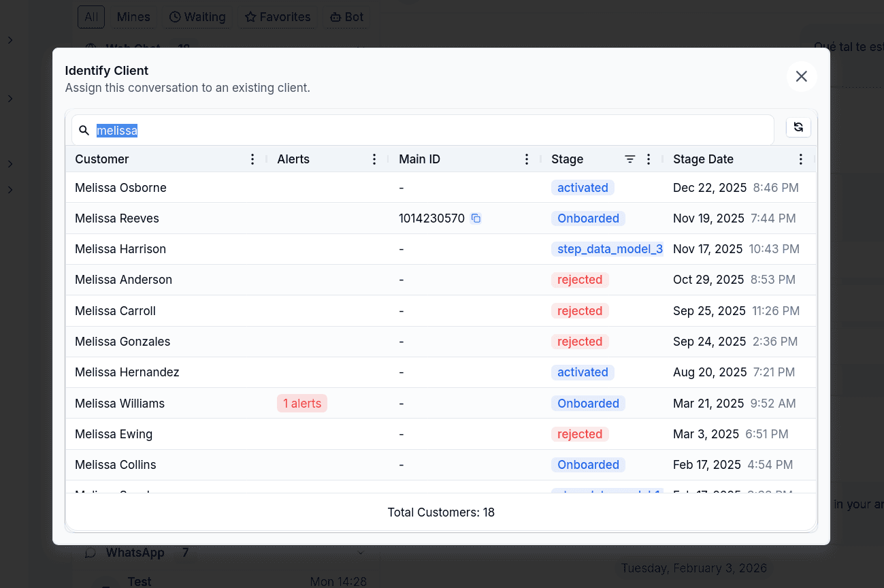Open the Stage Date column options menu
The height and width of the screenshot is (588, 884).
tap(801, 159)
